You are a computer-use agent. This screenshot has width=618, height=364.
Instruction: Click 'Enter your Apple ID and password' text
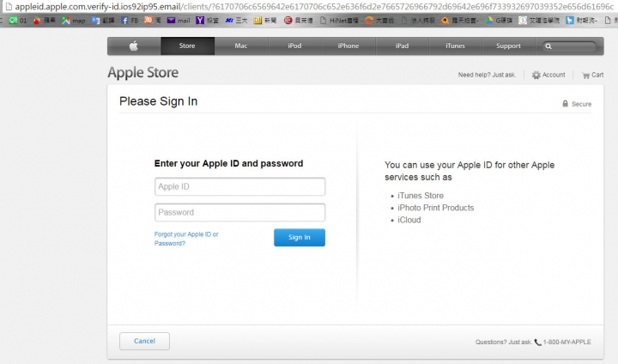point(228,164)
